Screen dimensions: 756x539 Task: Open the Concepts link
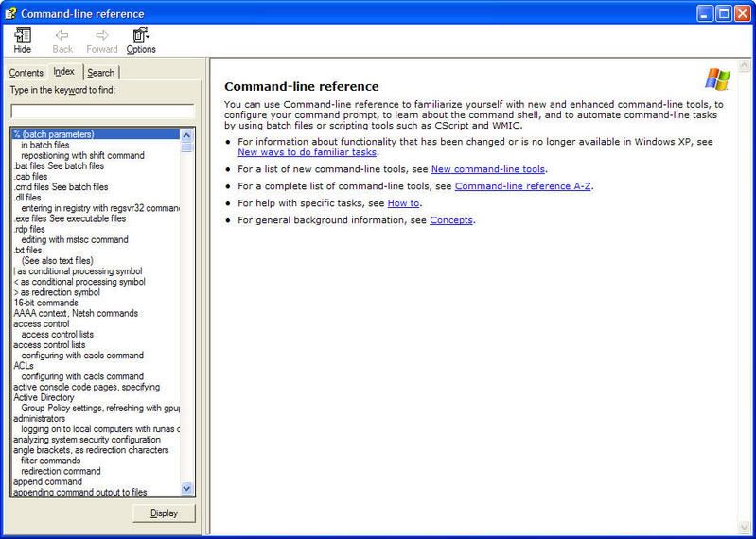pyautogui.click(x=450, y=220)
